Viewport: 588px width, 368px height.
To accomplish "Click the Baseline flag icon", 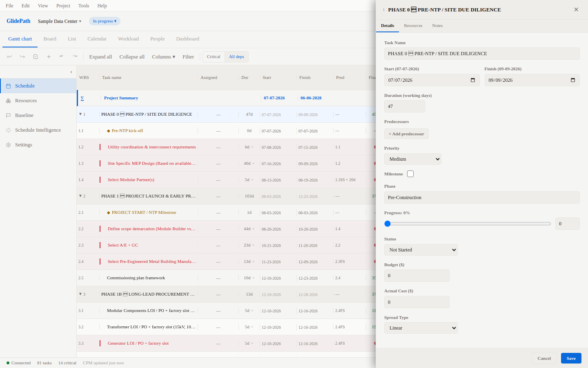I will pos(8,115).
